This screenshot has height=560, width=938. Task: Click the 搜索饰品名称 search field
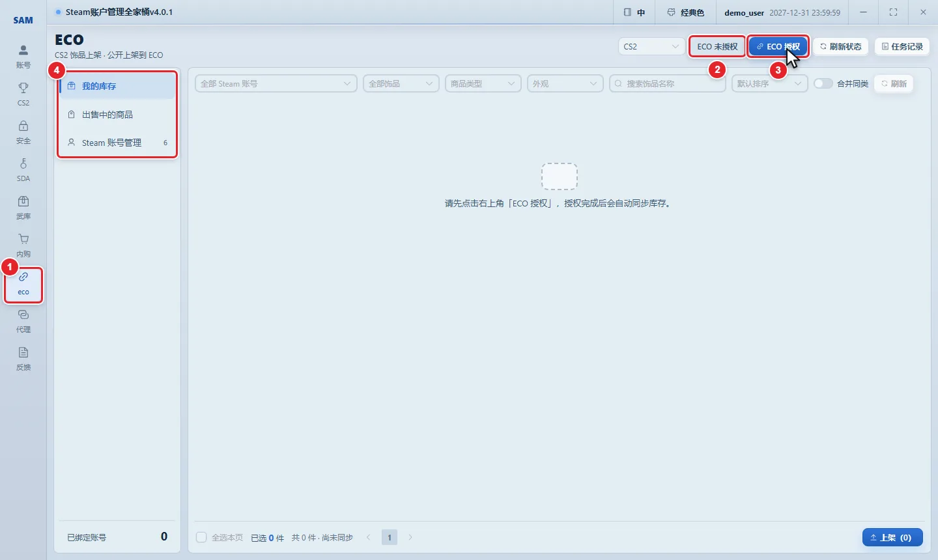point(668,83)
